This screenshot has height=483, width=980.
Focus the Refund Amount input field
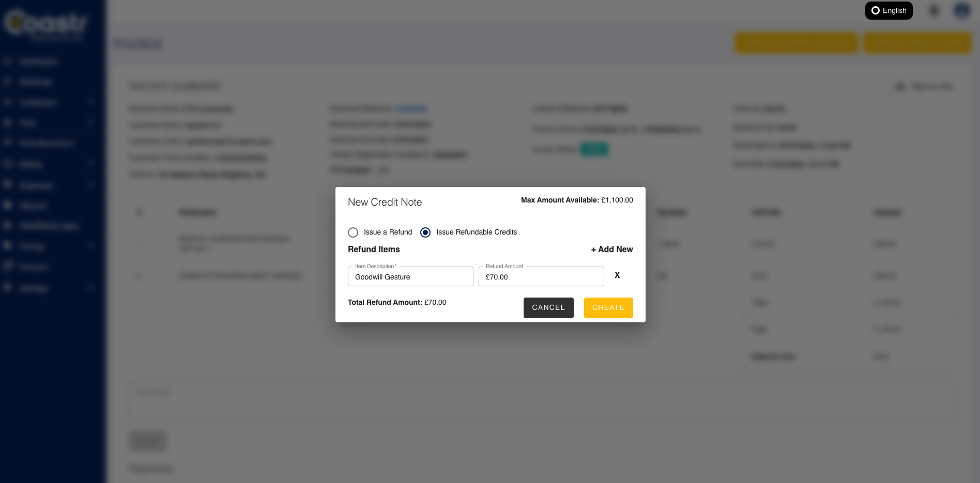coord(541,277)
